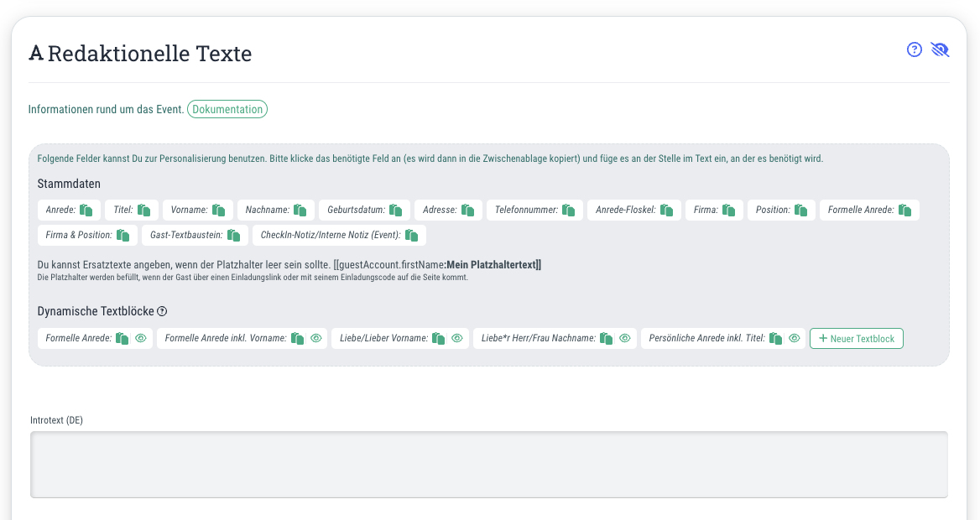
Task: Copy the Anrede placeholder to clipboard
Action: [86, 210]
